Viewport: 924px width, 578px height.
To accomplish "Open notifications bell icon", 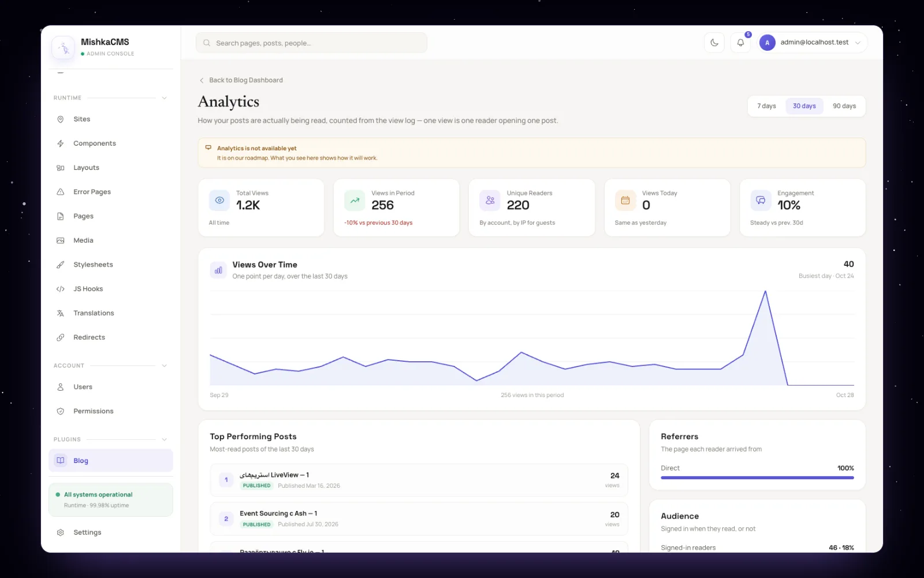I will pyautogui.click(x=740, y=43).
